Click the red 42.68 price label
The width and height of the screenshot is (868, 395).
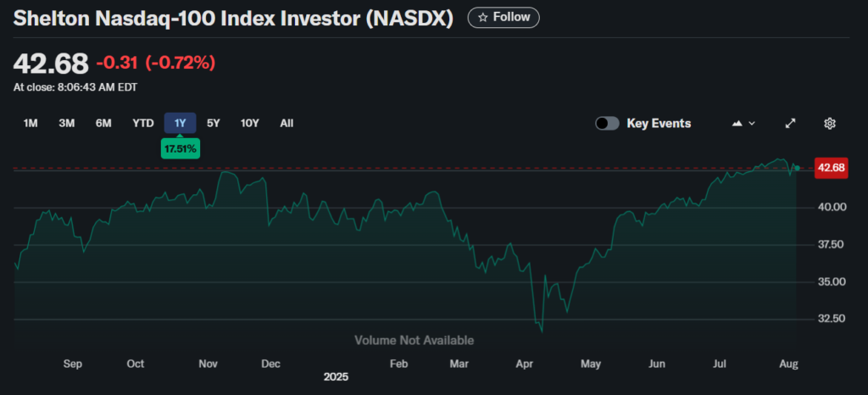832,168
